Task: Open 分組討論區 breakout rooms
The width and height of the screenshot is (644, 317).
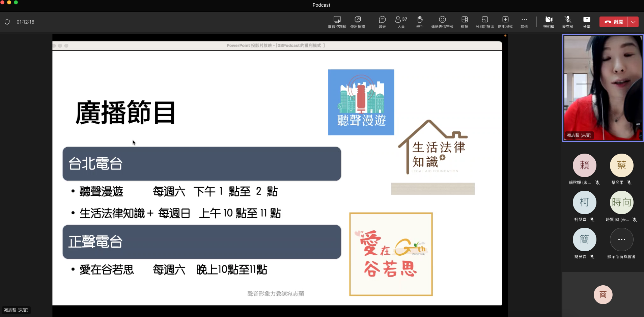Action: coord(485,22)
